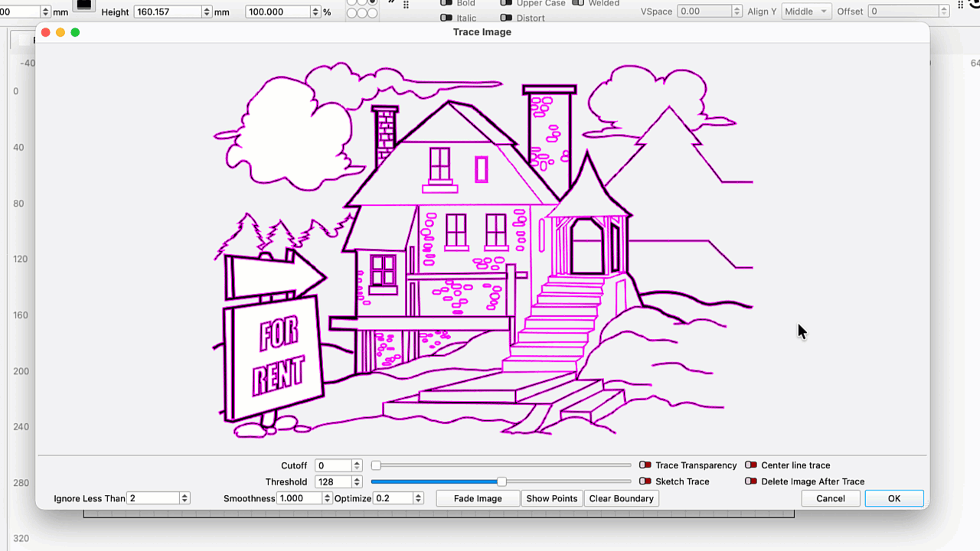Turn on Center line trace
Viewport: 980px width, 551px height.
click(x=751, y=465)
